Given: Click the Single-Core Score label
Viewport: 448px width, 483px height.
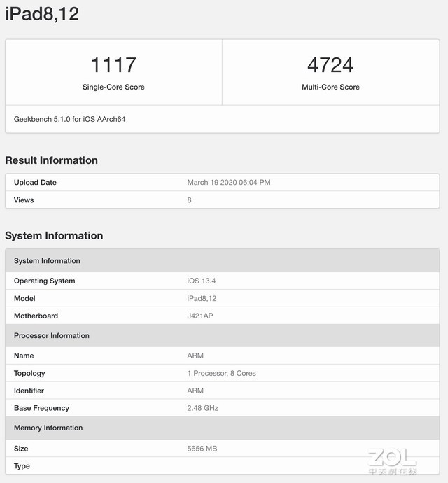Looking at the screenshot, I should 113,87.
